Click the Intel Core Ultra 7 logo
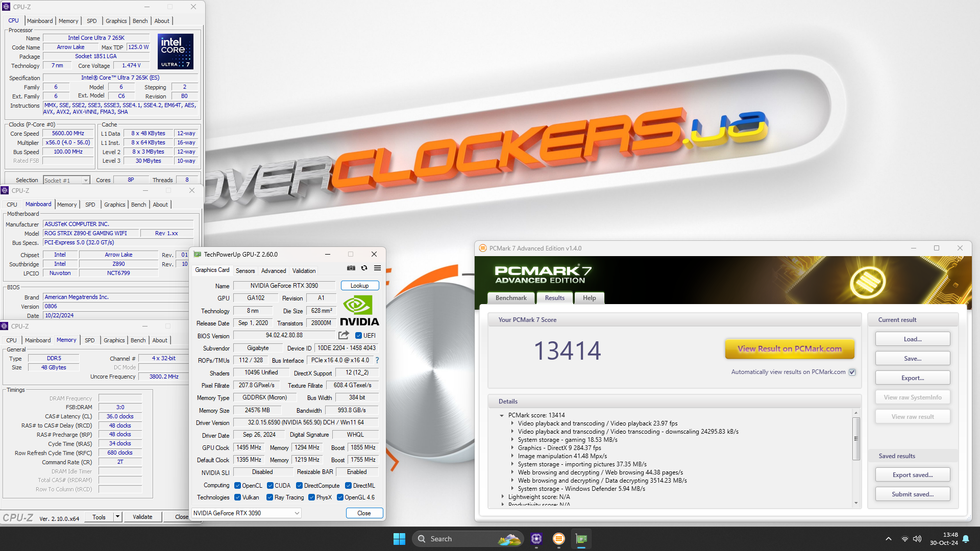 [176, 52]
